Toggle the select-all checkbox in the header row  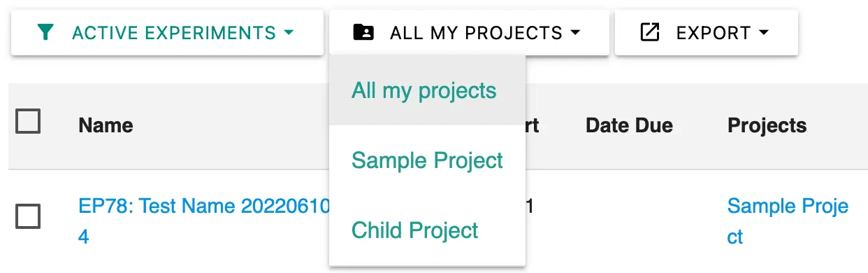[28, 121]
